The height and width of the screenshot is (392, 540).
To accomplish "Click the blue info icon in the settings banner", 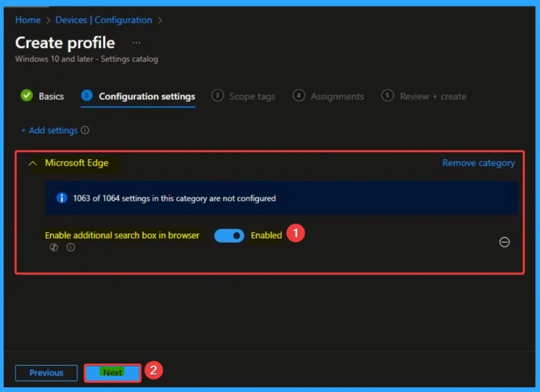I will pos(62,198).
